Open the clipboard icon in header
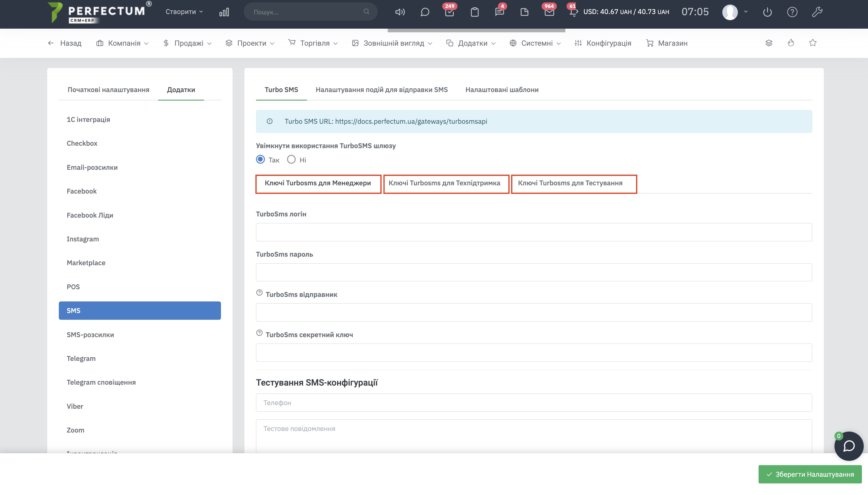The height and width of the screenshot is (495, 868). [x=475, y=12]
